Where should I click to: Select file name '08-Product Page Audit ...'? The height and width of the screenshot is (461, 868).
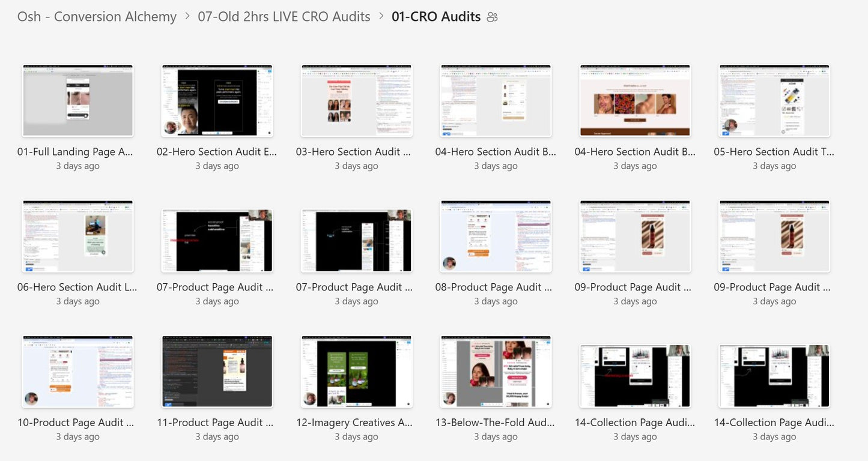(x=494, y=288)
